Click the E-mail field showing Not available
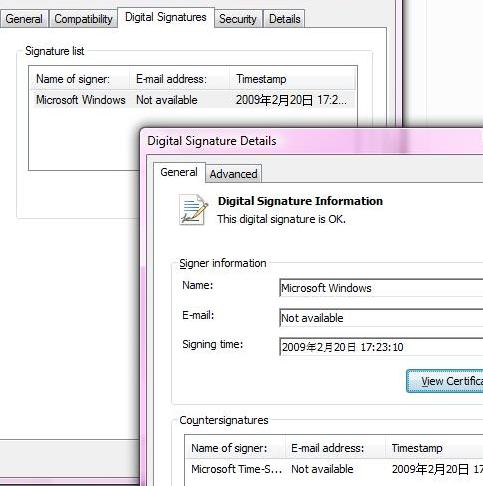Viewport: 483px width, 486px height. (381, 318)
